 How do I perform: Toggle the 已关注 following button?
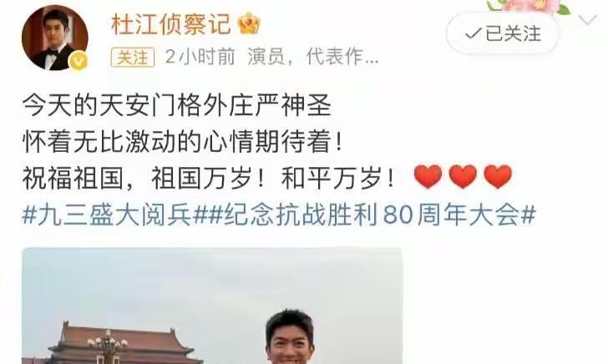coord(503,33)
